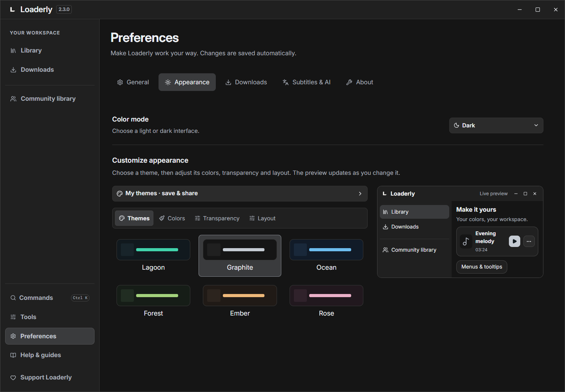Open Tools in the sidebar
The height and width of the screenshot is (392, 565).
click(50, 317)
